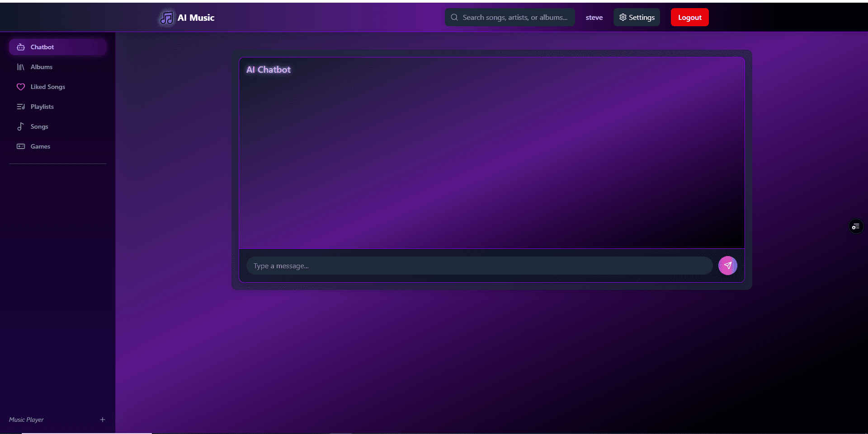Focus the Type a message input field
This screenshot has width=868, height=434.
tap(479, 266)
